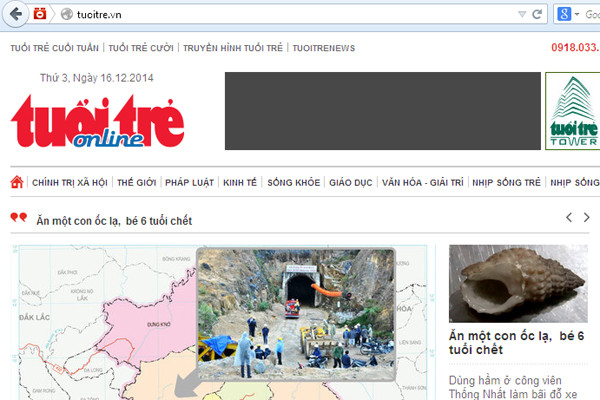Viewport: 600px width, 400px height.
Task: Open the Tuổi Trẻ Tower advertisement logo
Action: click(574, 112)
